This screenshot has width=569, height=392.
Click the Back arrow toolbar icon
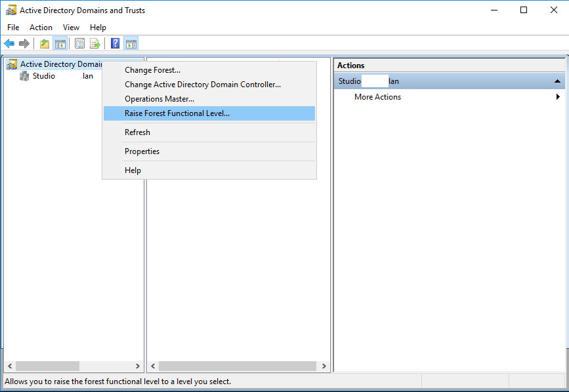[x=9, y=44]
